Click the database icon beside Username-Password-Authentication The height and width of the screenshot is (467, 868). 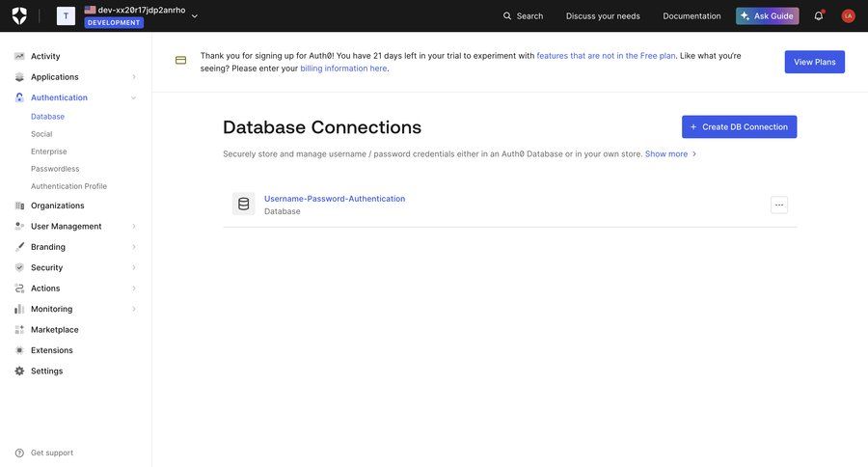click(243, 204)
